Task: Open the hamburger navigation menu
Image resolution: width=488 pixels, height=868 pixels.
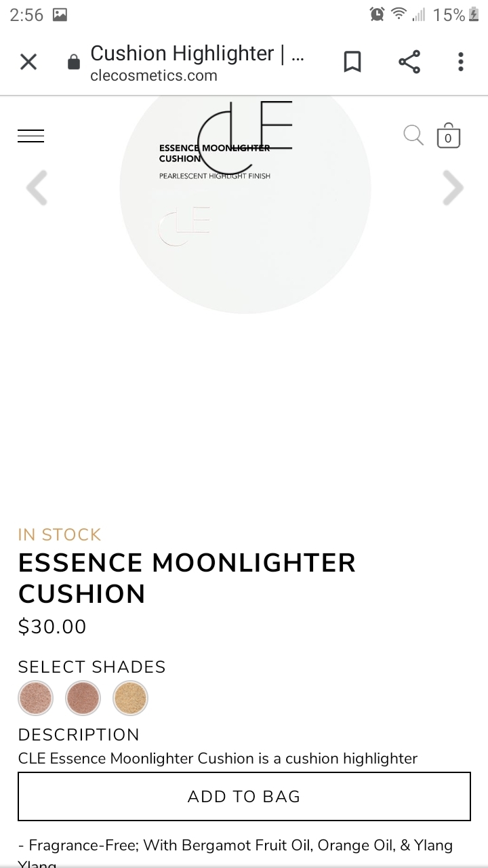Action: 31,136
